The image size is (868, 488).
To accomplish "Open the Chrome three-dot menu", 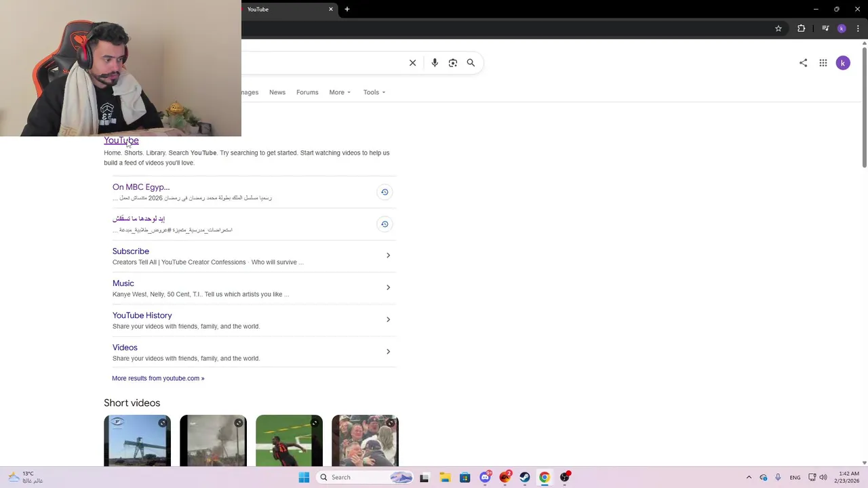I will (858, 28).
